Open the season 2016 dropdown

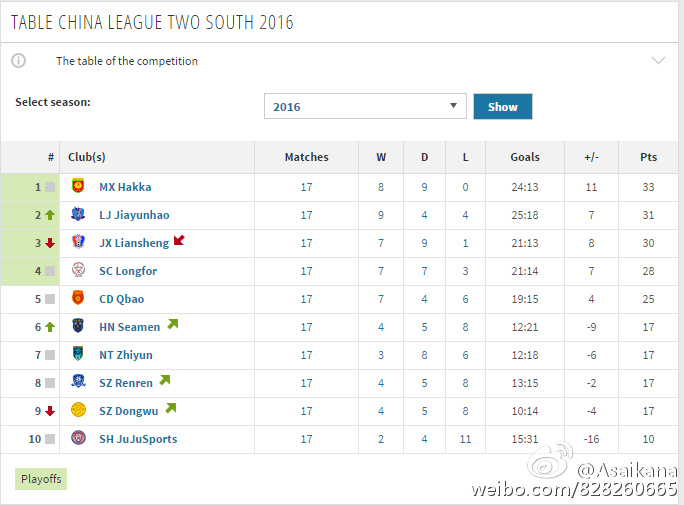(x=365, y=106)
